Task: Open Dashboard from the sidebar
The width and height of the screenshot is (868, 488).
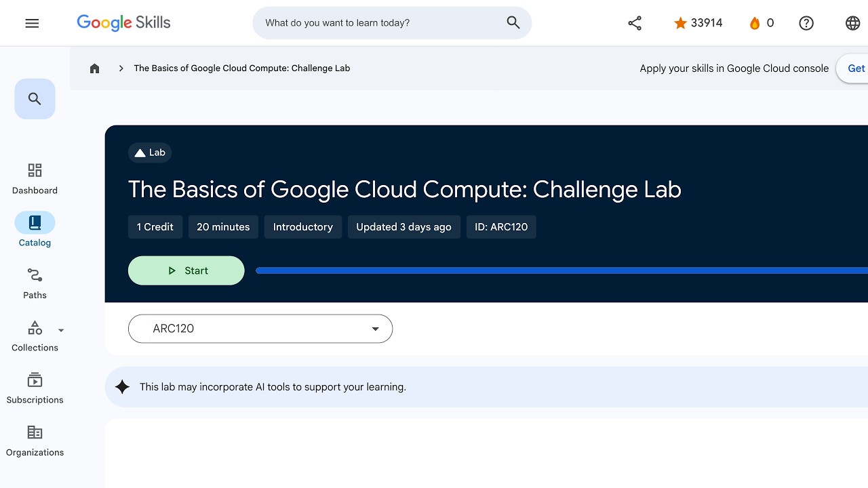Action: click(x=35, y=178)
